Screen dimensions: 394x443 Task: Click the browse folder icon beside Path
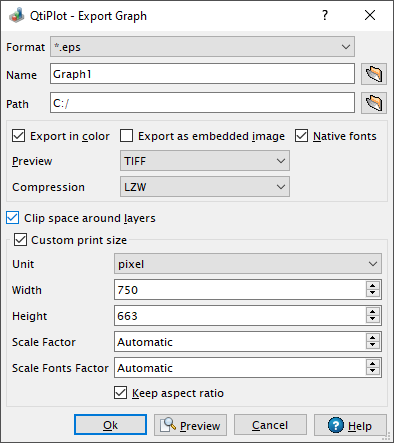pos(374,103)
